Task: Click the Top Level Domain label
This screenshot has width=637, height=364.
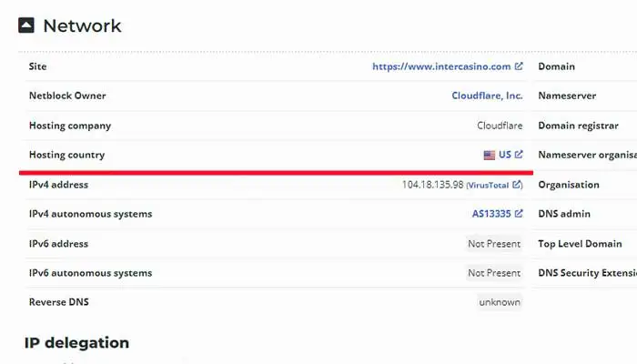Action: tap(580, 244)
